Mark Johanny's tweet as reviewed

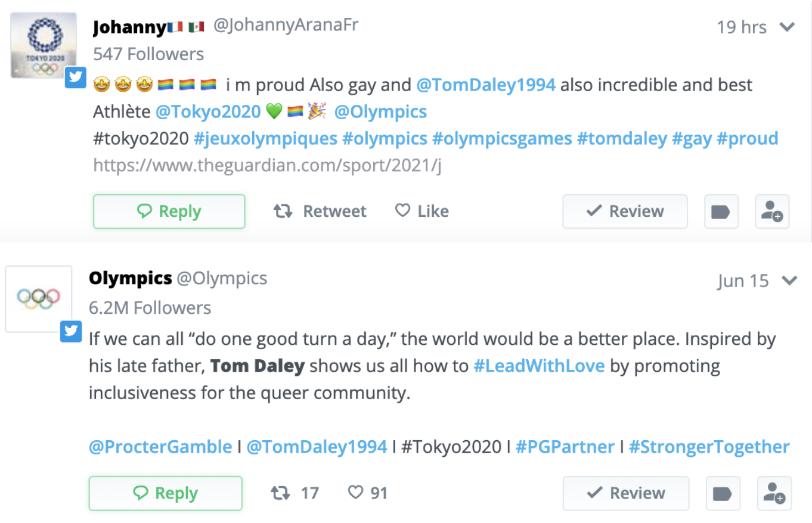coord(625,211)
